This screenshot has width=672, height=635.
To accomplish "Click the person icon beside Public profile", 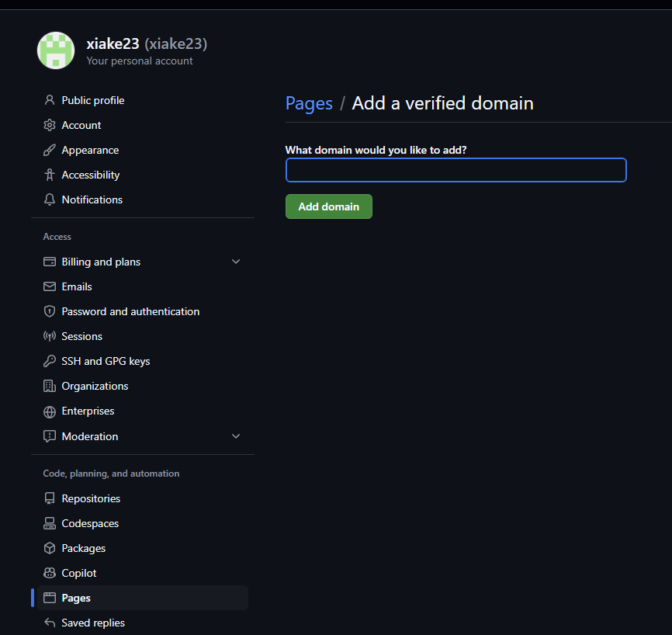I will (x=50, y=100).
